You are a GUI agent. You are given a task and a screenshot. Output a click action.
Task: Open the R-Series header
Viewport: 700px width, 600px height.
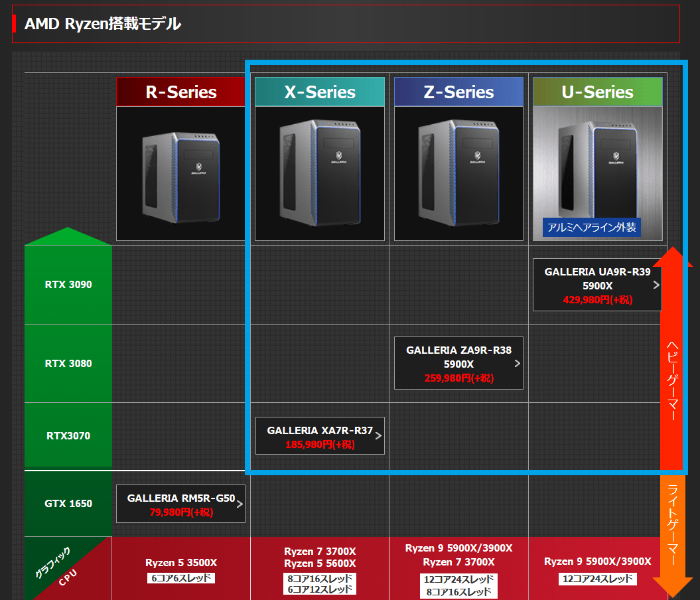click(x=180, y=92)
